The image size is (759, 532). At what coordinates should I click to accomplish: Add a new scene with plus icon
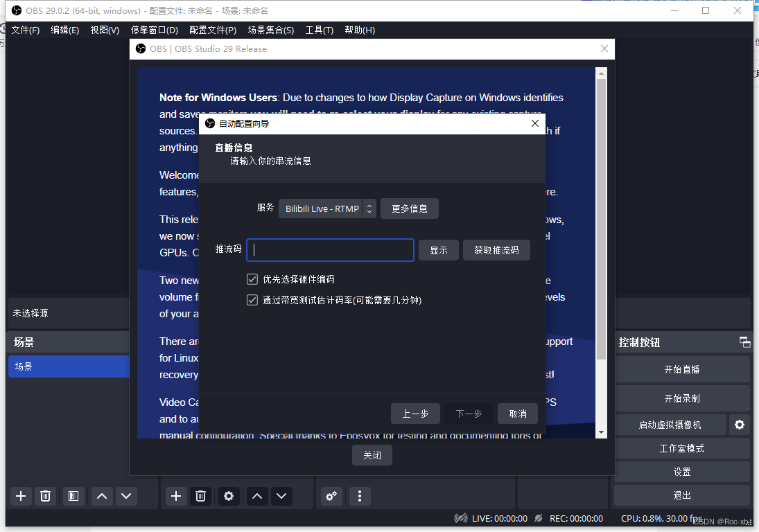coord(21,496)
